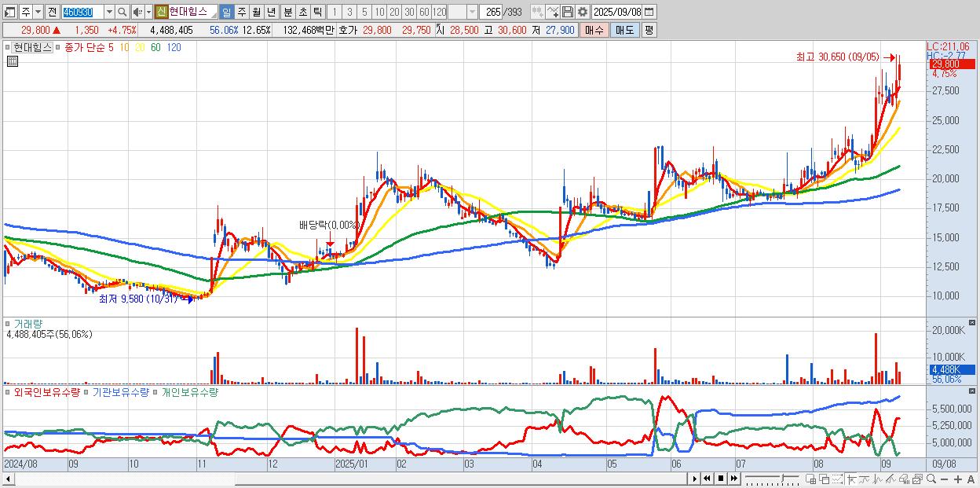Image resolution: width=980 pixels, height=488 pixels.
Task: Click interval button 1
Action: pyautogui.click(x=334, y=12)
